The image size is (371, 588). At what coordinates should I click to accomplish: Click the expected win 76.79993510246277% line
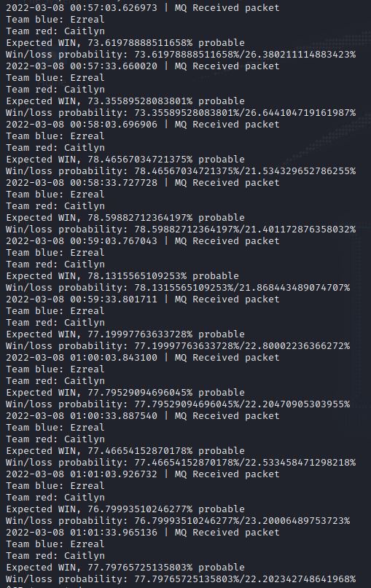pyautogui.click(x=125, y=509)
